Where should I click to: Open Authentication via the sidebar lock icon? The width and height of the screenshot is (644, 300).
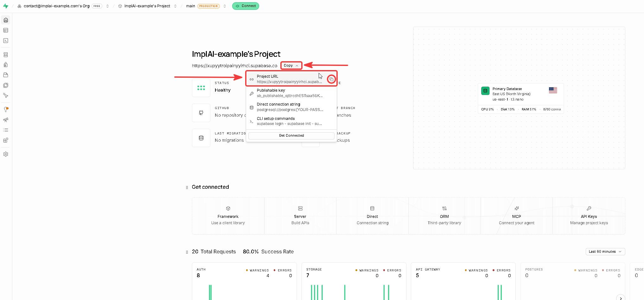pos(6,65)
